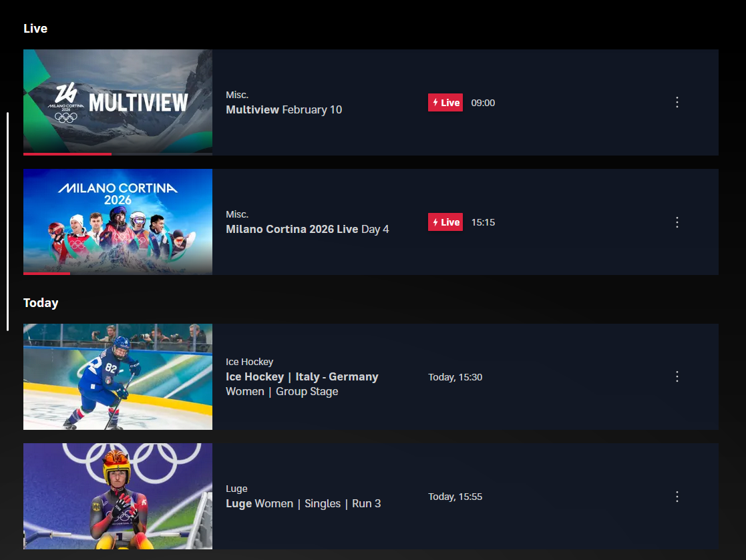Open more options for Luge Women Singles
Image resolution: width=746 pixels, height=560 pixels.
pos(677,497)
